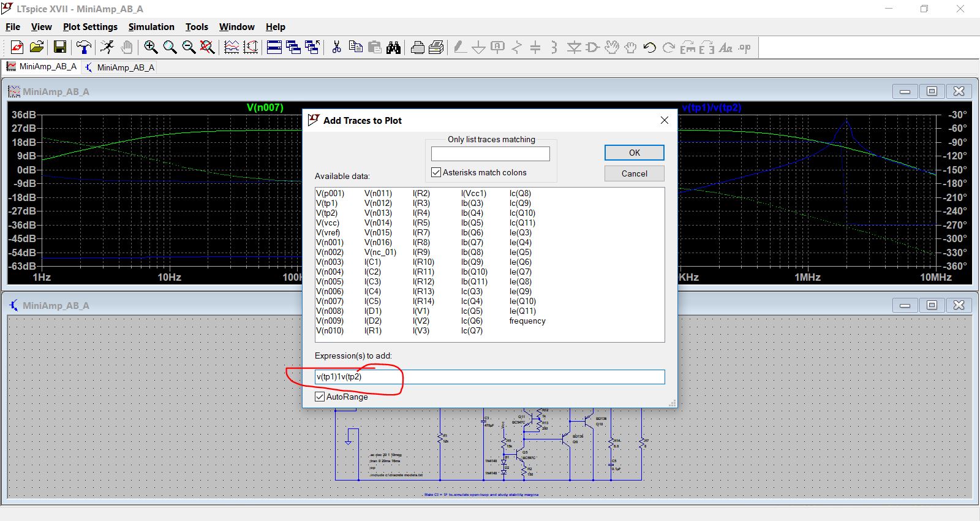Open the Help menu
The width and height of the screenshot is (980, 521).
[276, 27]
